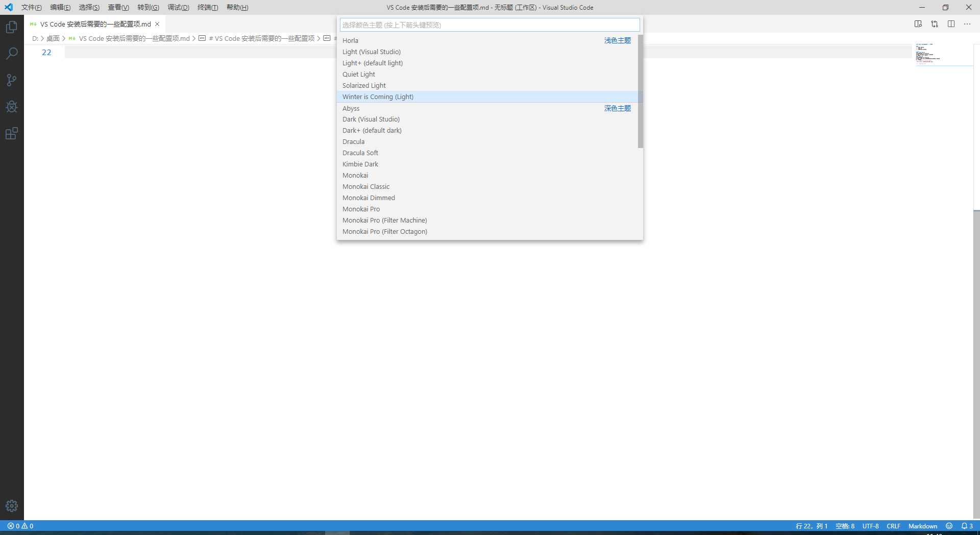Open the 查看(V) menu

pos(118,7)
